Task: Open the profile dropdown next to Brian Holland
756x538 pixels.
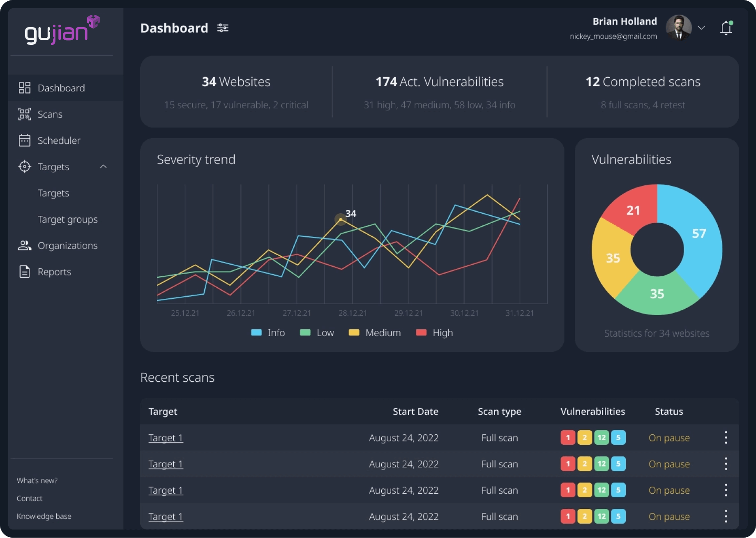Action: pos(701,28)
